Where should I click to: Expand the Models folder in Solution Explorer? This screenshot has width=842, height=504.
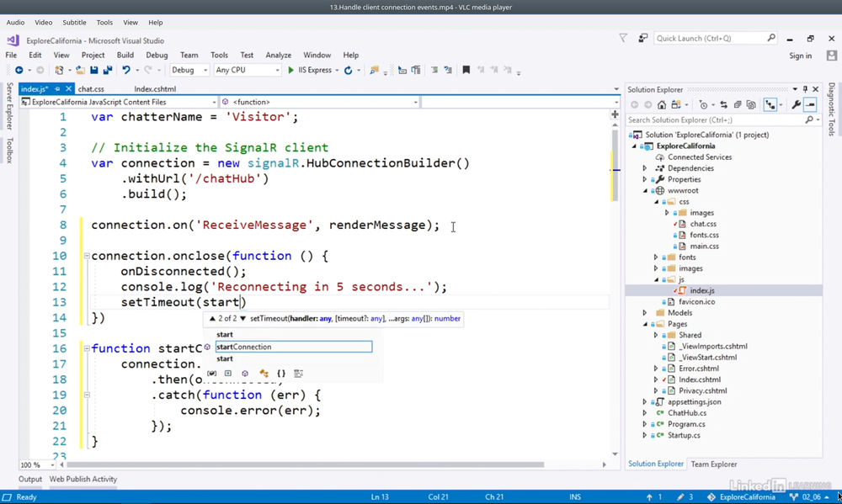[x=645, y=313]
